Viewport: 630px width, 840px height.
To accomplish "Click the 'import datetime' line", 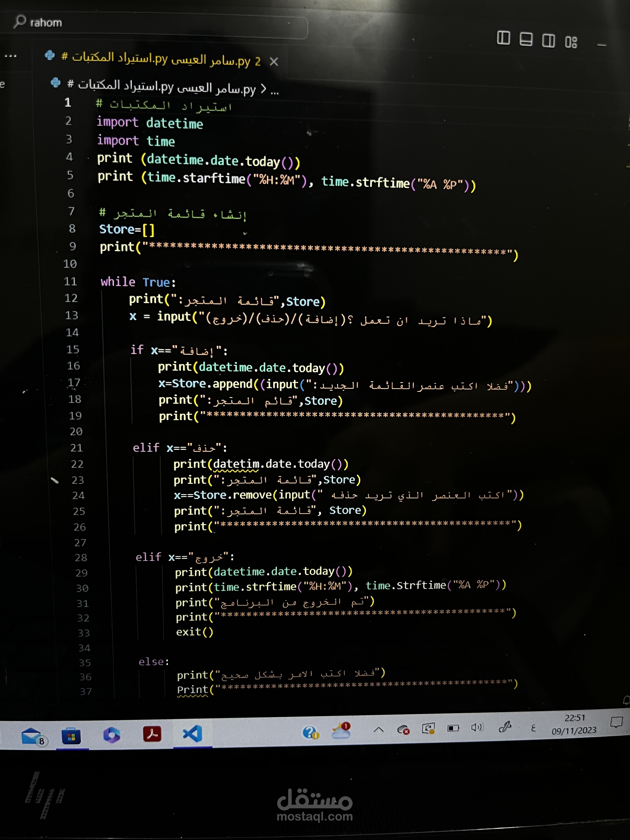I will [x=150, y=123].
